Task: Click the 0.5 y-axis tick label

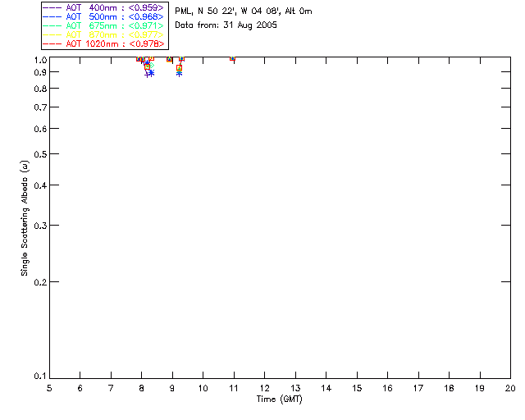Action: pos(40,154)
